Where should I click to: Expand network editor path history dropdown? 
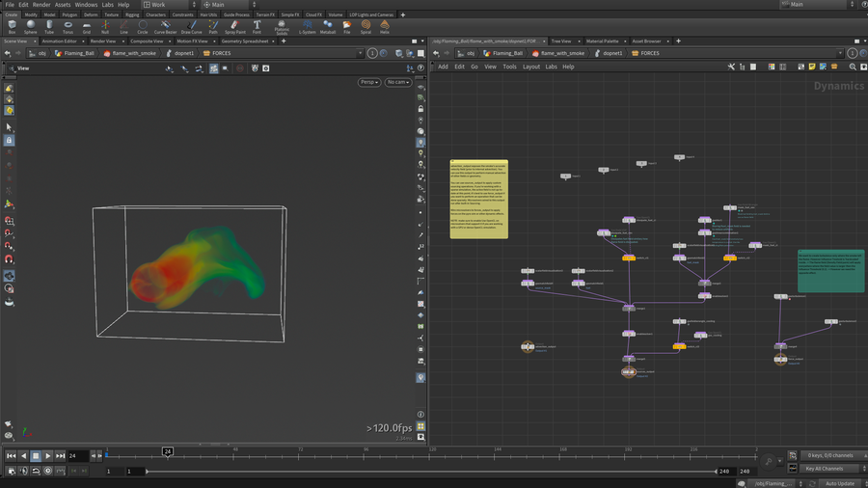click(840, 53)
